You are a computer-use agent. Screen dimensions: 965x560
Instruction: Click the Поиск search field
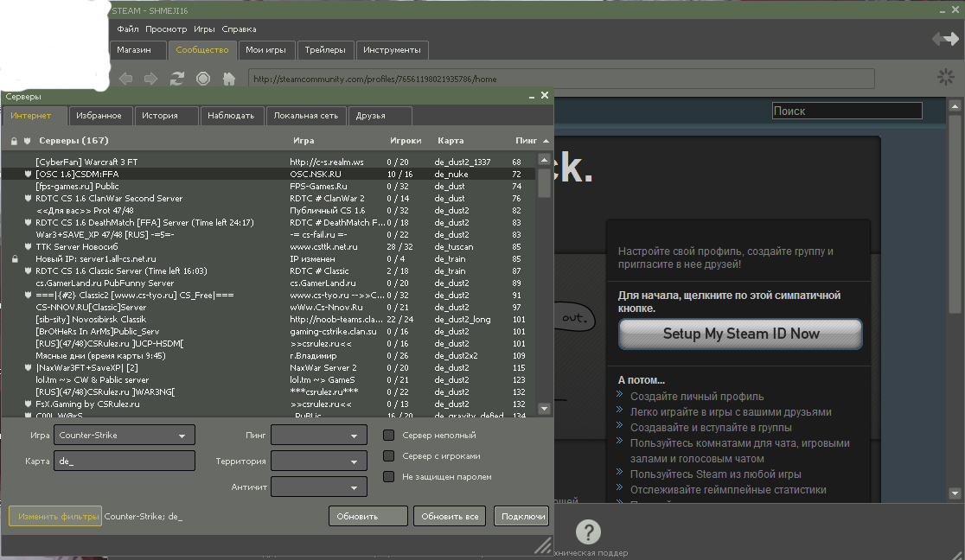coord(847,111)
